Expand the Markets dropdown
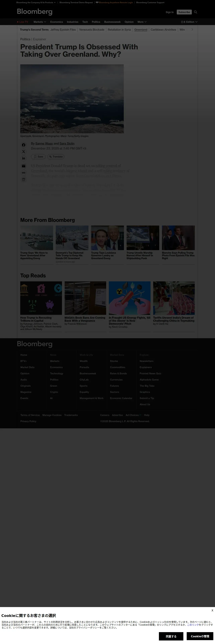215x644 pixels. tap(40, 22)
